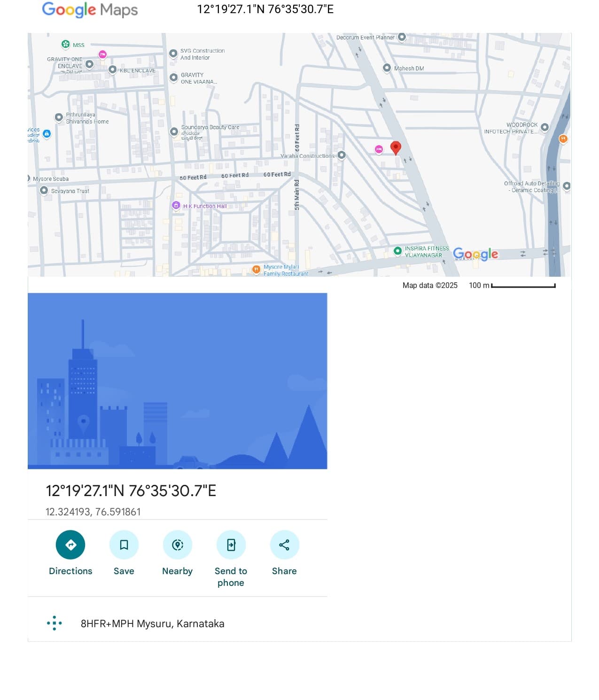599x700 pixels.
Task: Click the SVG Construction And Interior marker
Action: tap(173, 54)
